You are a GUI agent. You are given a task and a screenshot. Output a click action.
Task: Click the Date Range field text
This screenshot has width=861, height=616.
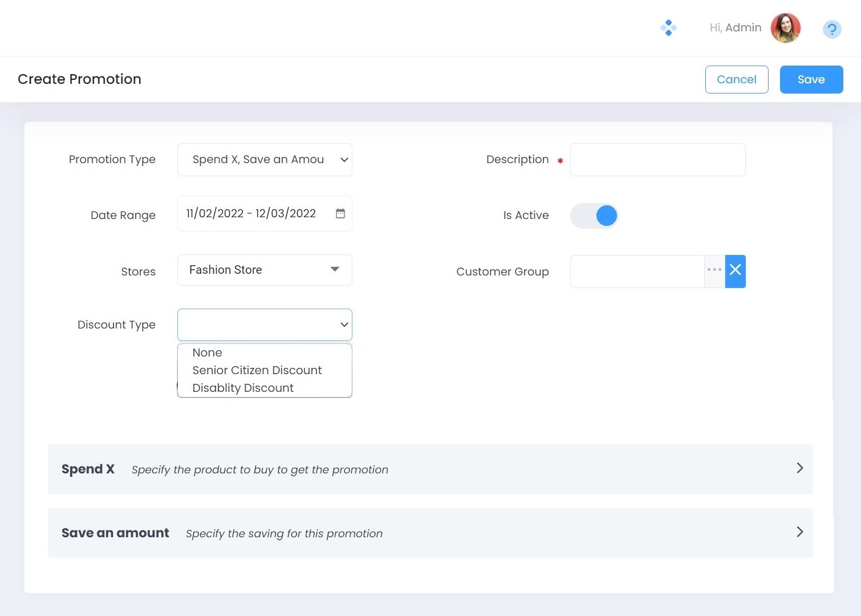point(251,213)
